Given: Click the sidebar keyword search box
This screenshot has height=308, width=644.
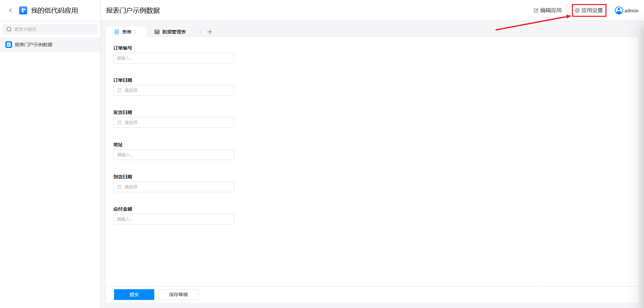Looking at the screenshot, I should coord(54,29).
